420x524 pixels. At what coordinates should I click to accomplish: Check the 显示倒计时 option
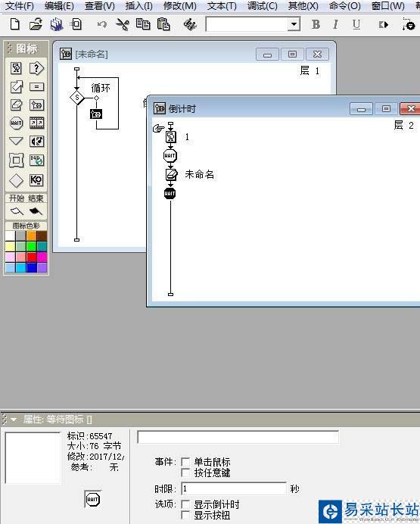185,504
